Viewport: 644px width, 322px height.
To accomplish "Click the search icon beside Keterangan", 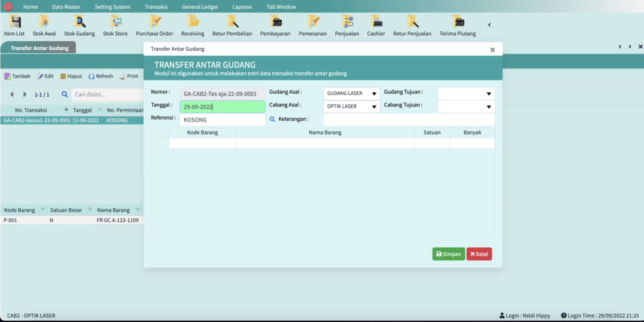I will (x=272, y=119).
